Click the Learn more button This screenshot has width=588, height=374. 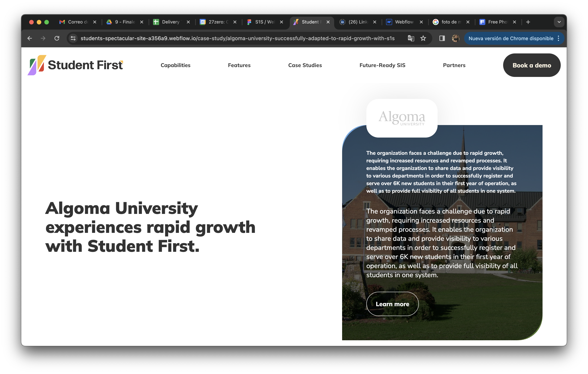[x=392, y=304]
